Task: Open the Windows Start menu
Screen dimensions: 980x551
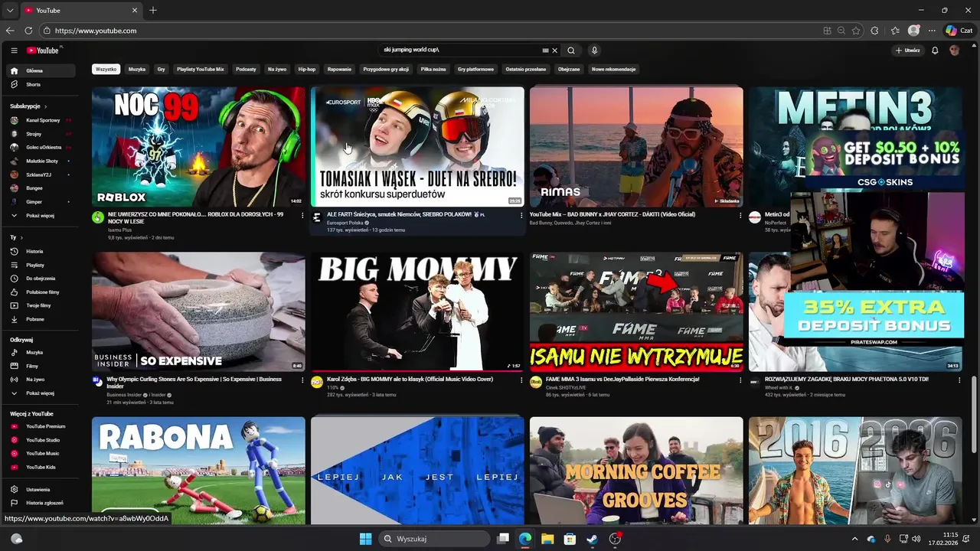Action: click(x=365, y=539)
